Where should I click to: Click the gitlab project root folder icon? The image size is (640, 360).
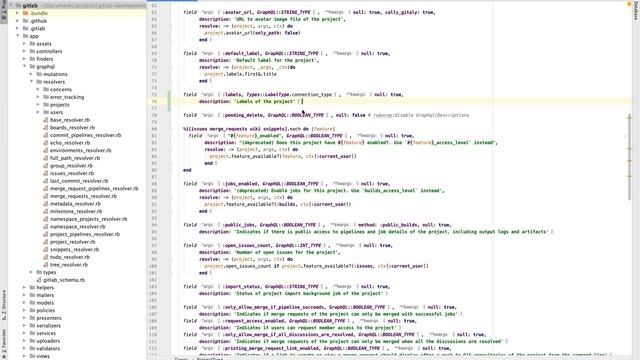pos(18,5)
